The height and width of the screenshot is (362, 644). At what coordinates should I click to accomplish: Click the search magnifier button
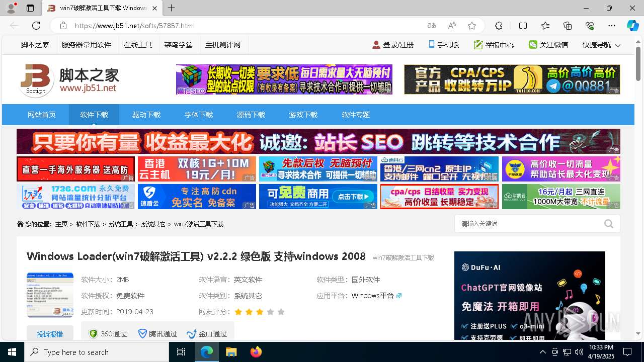[x=609, y=224]
